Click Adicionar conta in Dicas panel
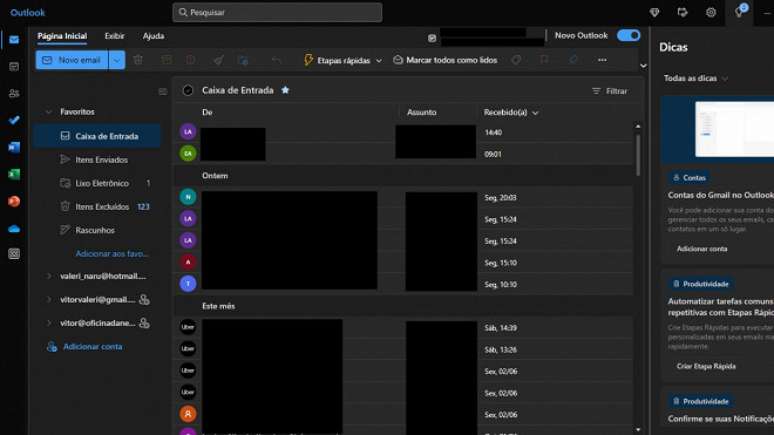Viewport: 774px width, 435px height. (x=702, y=249)
